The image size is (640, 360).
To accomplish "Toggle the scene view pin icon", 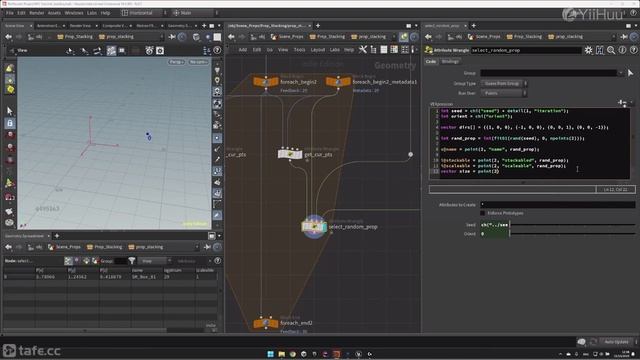I will tap(172, 37).
